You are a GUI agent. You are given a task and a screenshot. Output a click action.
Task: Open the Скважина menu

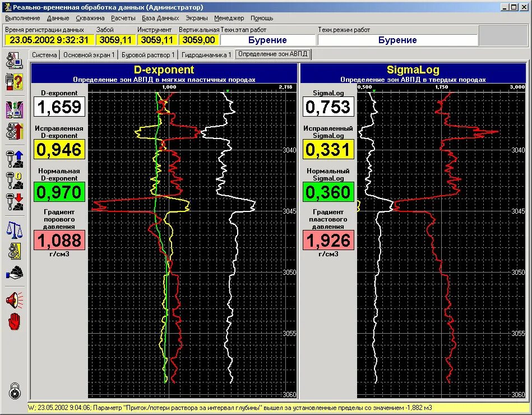[x=90, y=18]
